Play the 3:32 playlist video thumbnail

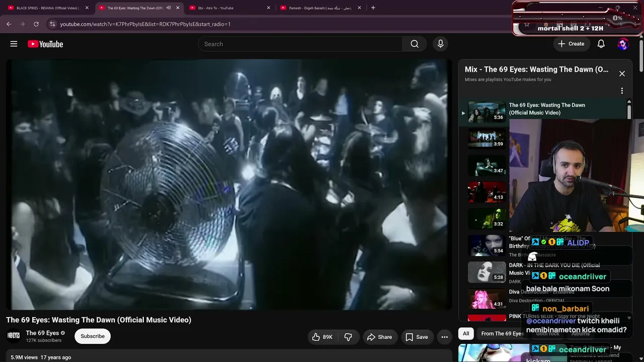click(487, 219)
